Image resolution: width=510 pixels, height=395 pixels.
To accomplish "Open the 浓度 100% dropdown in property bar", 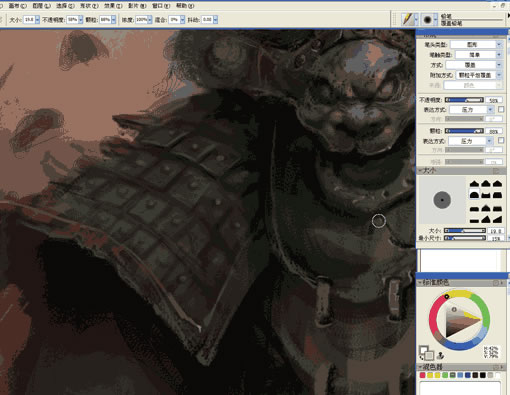I will [x=150, y=20].
